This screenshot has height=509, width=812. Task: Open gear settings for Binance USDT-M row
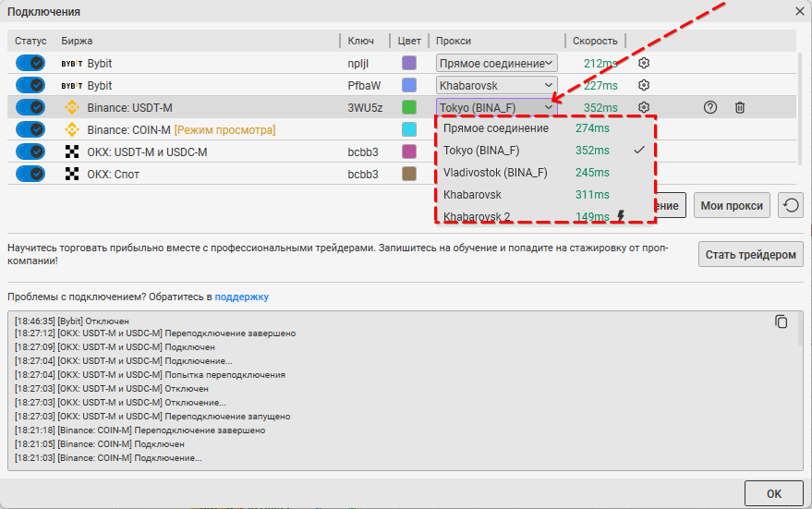644,107
